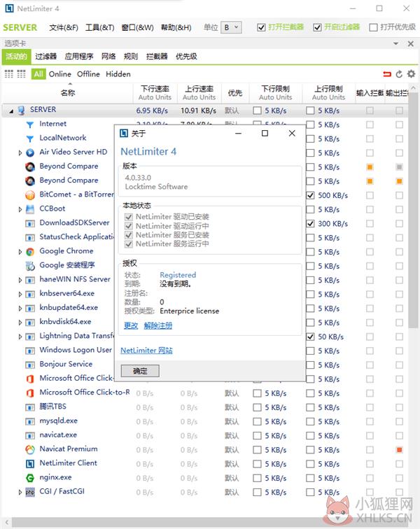Click the first Beyond Compare icon
Screen dimensions: 420x529
click(x=30, y=167)
